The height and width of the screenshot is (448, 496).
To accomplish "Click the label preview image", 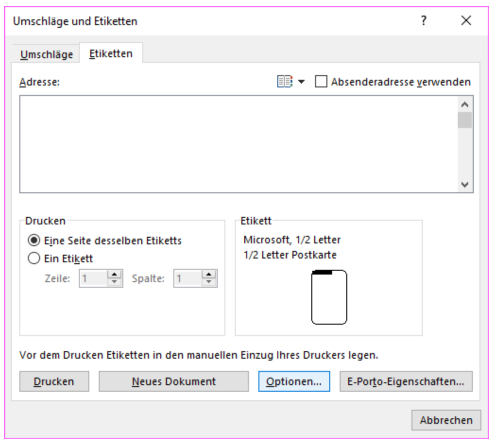I will click(x=329, y=297).
